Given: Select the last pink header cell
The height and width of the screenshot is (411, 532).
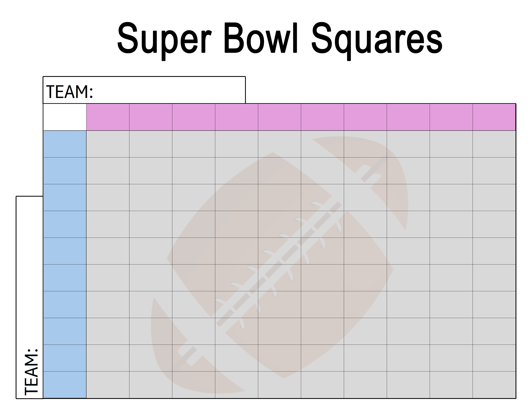Looking at the screenshot, I should click(494, 117).
